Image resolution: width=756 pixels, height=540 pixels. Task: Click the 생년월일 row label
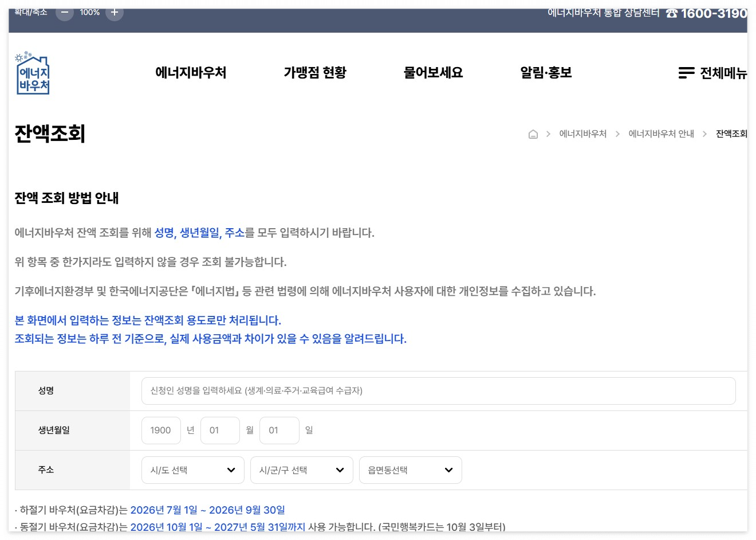(x=54, y=430)
